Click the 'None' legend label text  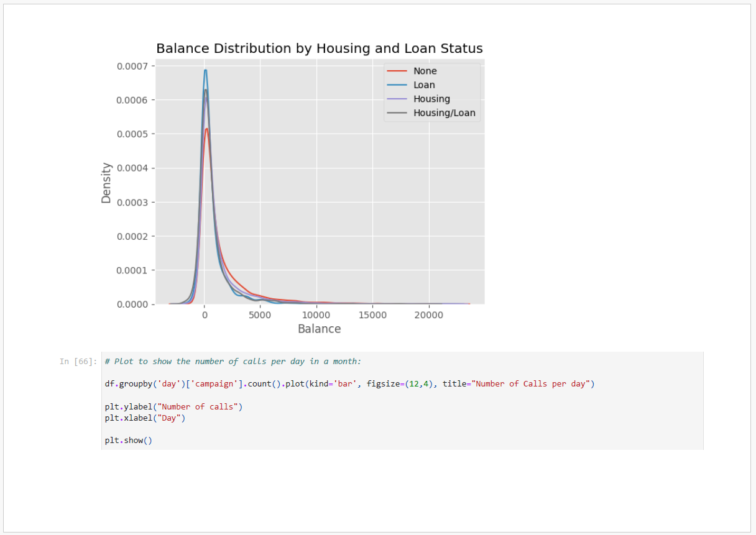(x=425, y=71)
